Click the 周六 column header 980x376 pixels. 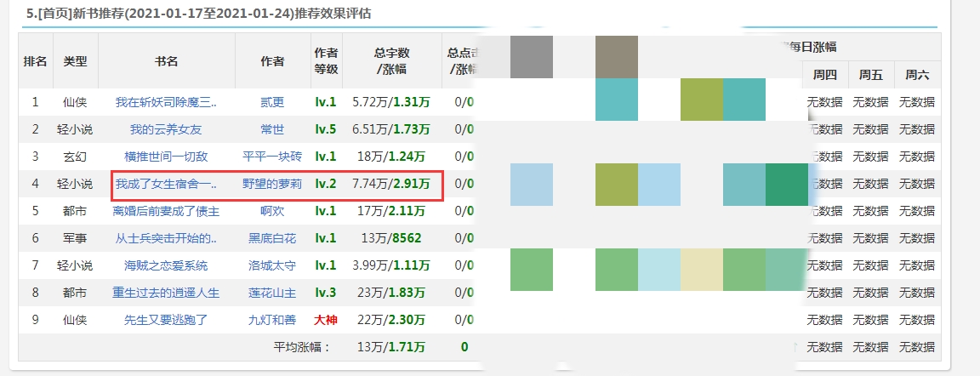click(x=917, y=75)
